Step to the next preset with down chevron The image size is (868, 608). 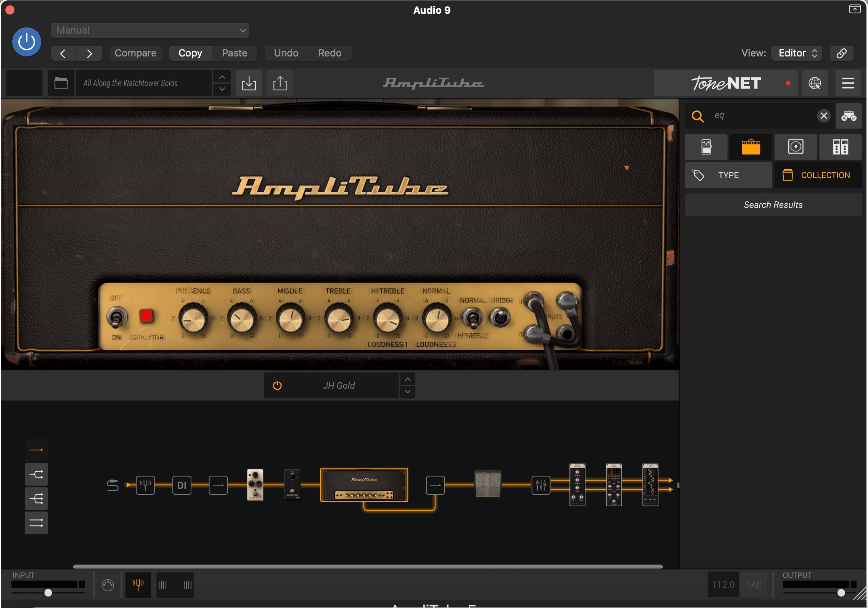[x=222, y=89]
